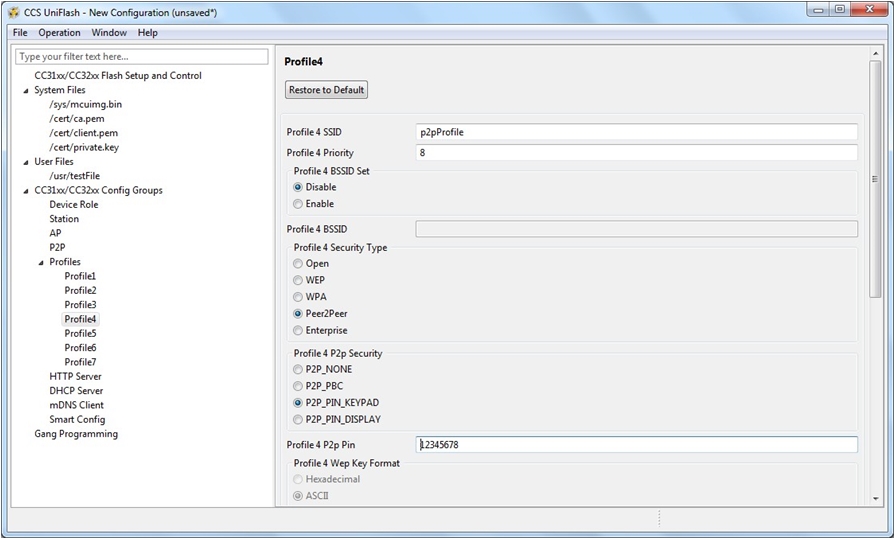The height and width of the screenshot is (539, 895).
Task: Click the vertical scrollbar thumb
Action: pyautogui.click(x=875, y=179)
